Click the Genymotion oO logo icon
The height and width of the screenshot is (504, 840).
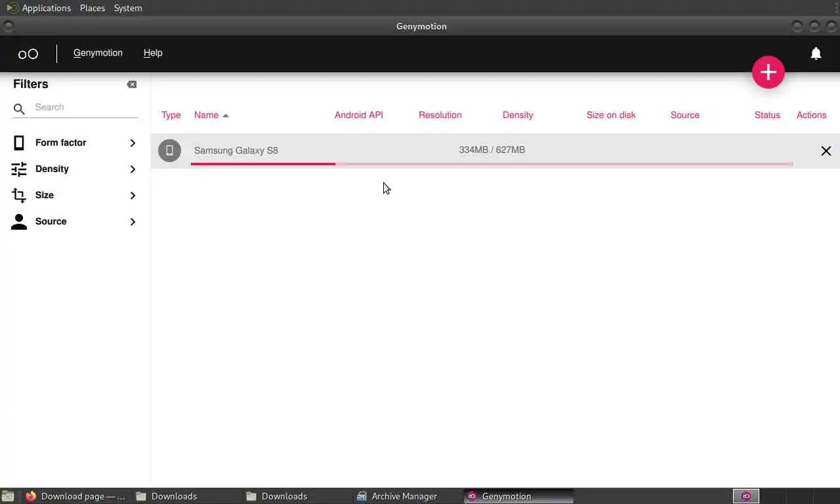(x=28, y=54)
